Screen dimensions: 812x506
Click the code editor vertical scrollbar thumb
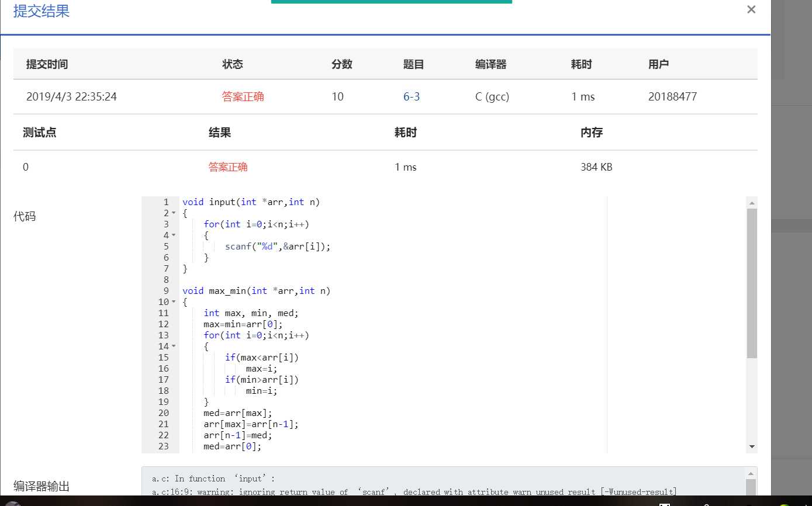[x=752, y=283]
